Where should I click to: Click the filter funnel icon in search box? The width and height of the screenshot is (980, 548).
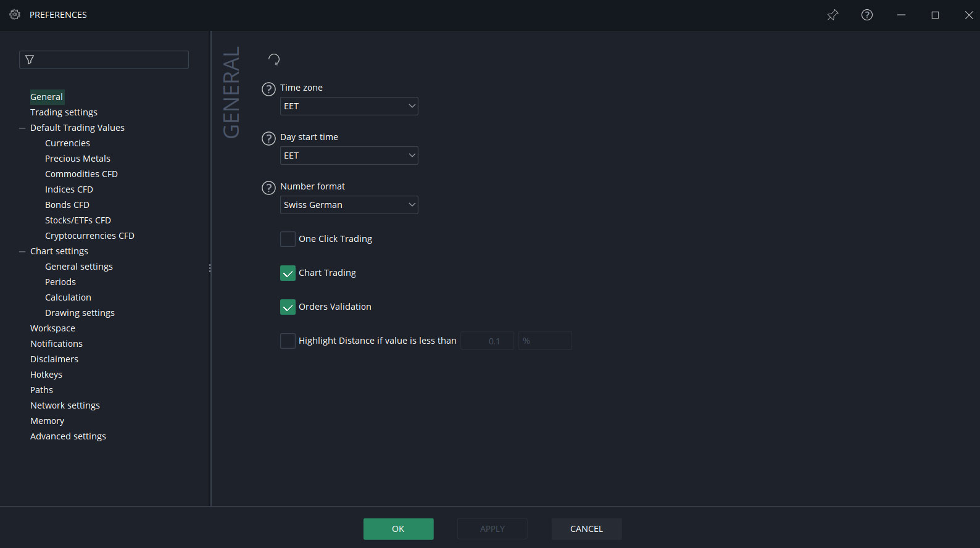click(30, 60)
